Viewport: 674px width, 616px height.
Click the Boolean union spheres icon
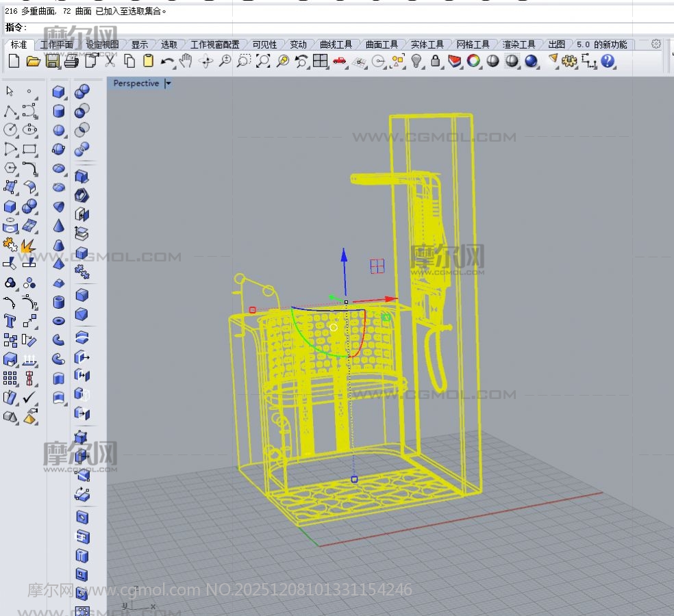[82, 91]
